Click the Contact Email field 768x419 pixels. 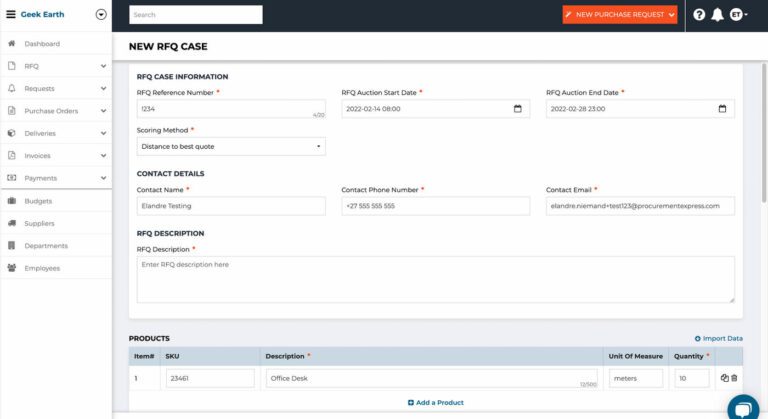point(640,206)
